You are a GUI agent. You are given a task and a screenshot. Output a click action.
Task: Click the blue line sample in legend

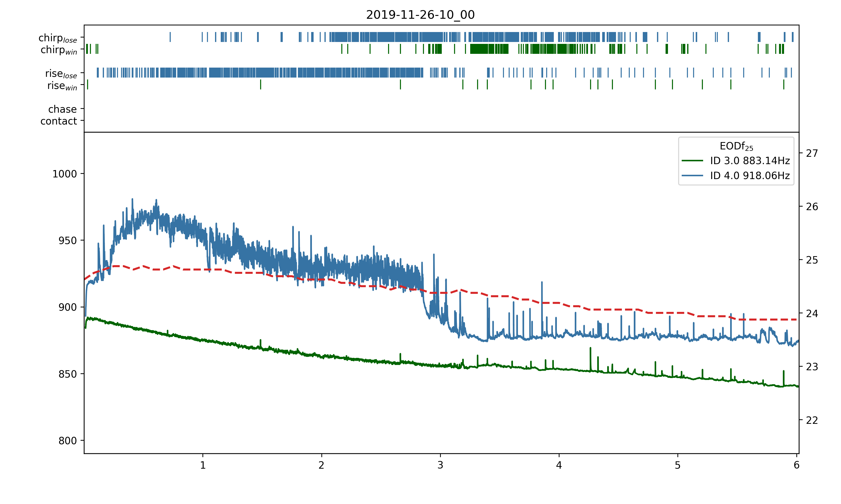[x=692, y=176]
